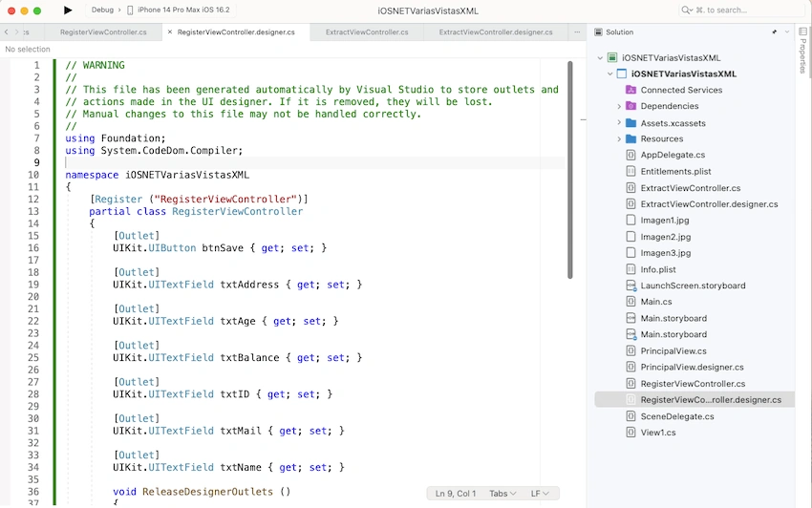Click the ExtractViewController.cs file icon
The width and height of the screenshot is (812, 508).
(x=630, y=188)
